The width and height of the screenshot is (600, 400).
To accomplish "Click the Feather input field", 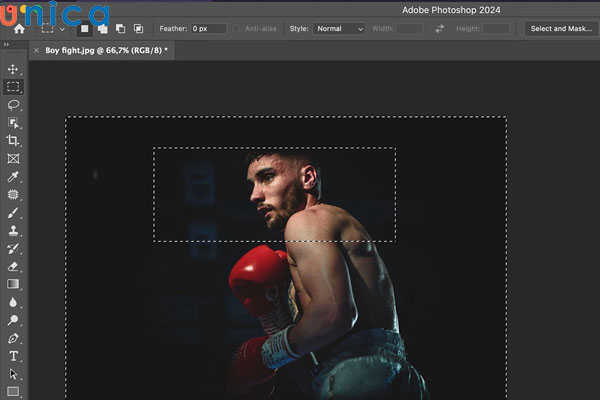I will [x=208, y=29].
